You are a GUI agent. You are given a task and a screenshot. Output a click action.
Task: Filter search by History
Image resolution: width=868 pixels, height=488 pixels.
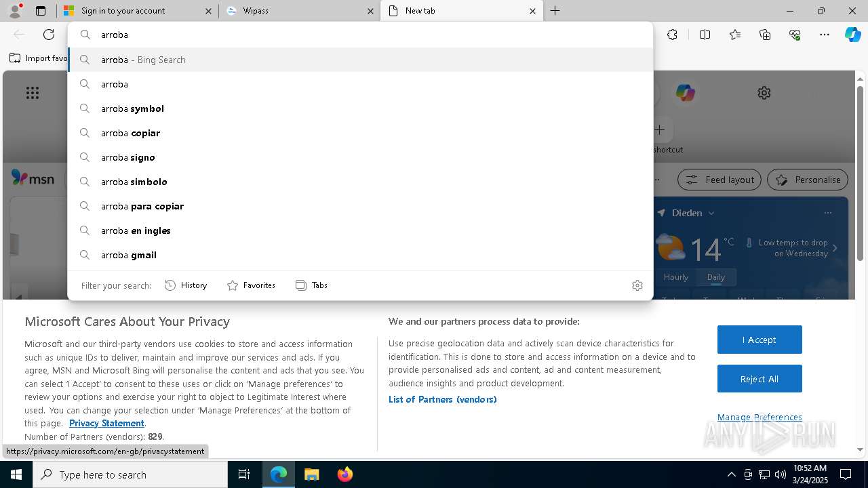tap(186, 285)
